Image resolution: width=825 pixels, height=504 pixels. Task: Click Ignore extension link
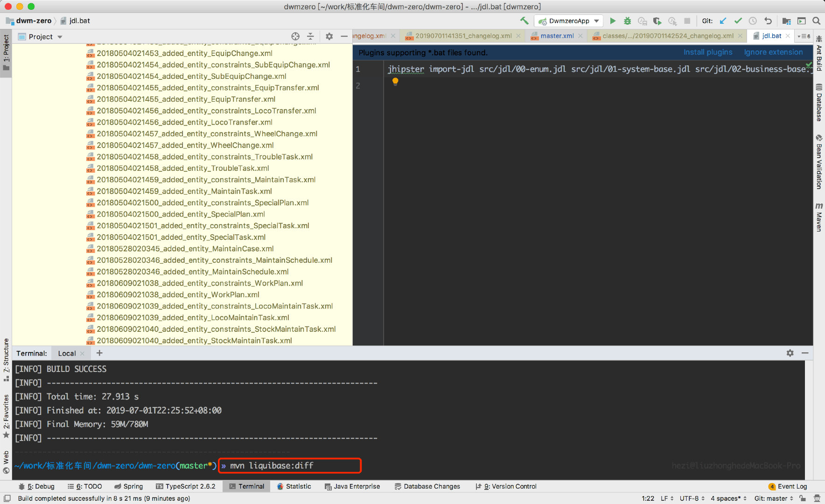773,52
